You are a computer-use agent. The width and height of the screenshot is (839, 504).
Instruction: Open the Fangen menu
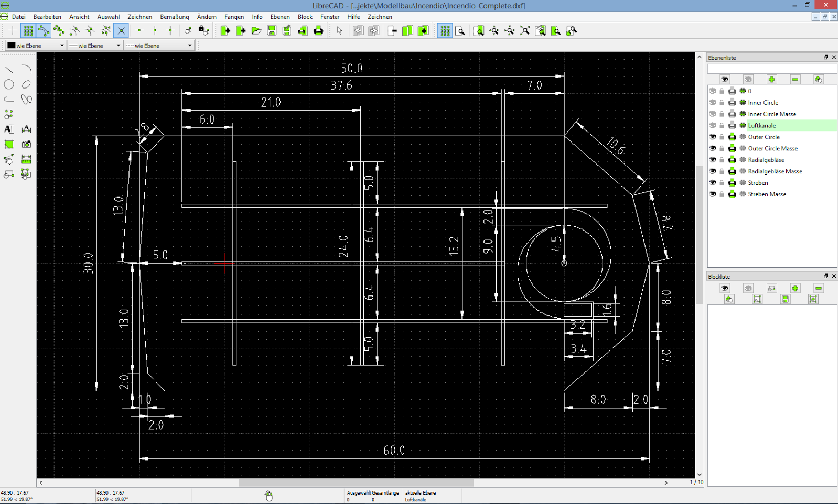pos(234,17)
